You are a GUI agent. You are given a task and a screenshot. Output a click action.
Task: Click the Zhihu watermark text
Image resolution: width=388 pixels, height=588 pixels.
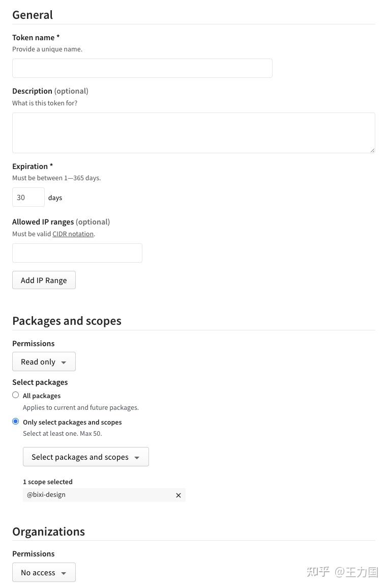tap(342, 572)
